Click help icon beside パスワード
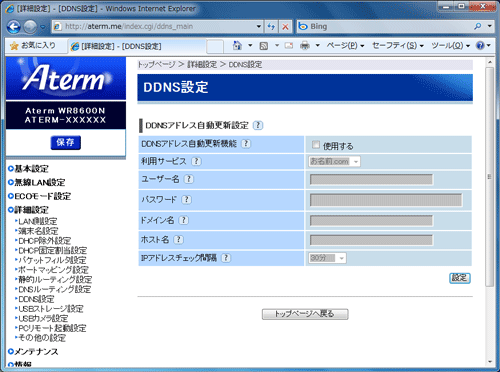500x372 pixels. [187, 200]
